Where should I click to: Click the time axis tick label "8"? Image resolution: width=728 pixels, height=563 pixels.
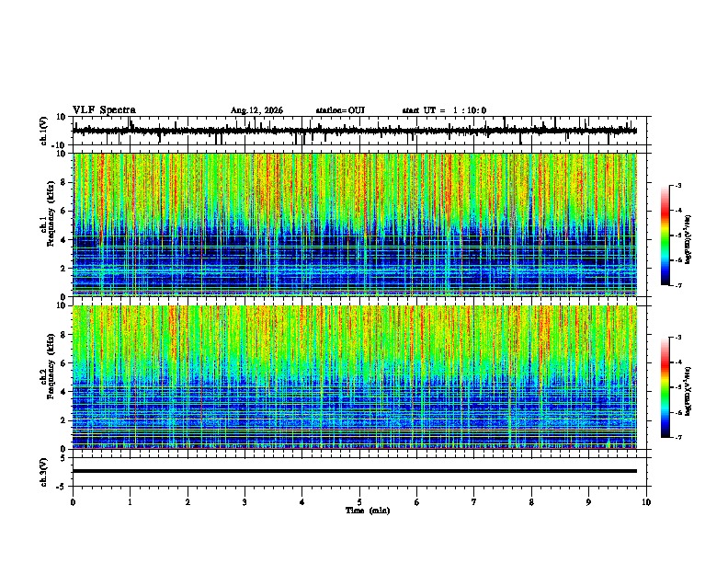click(531, 502)
